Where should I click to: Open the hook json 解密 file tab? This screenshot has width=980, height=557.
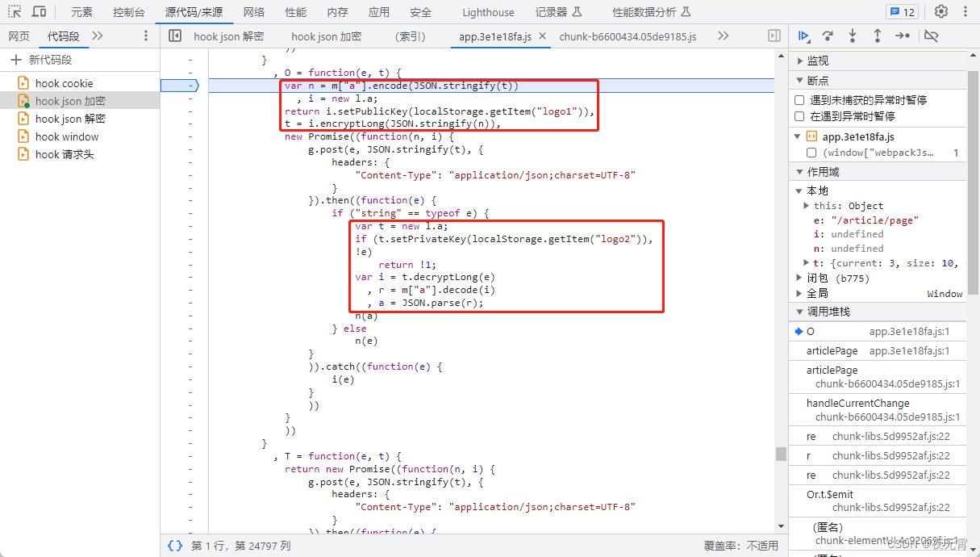(x=229, y=36)
